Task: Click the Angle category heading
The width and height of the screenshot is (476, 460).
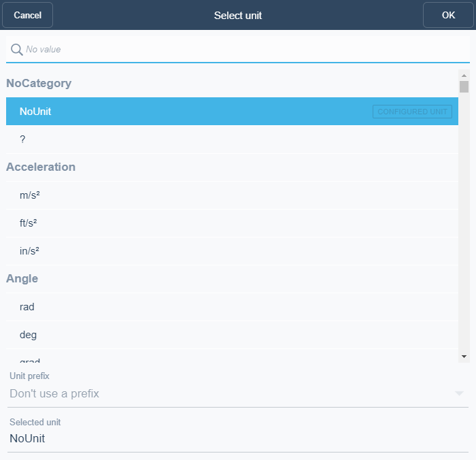Action: click(22, 278)
